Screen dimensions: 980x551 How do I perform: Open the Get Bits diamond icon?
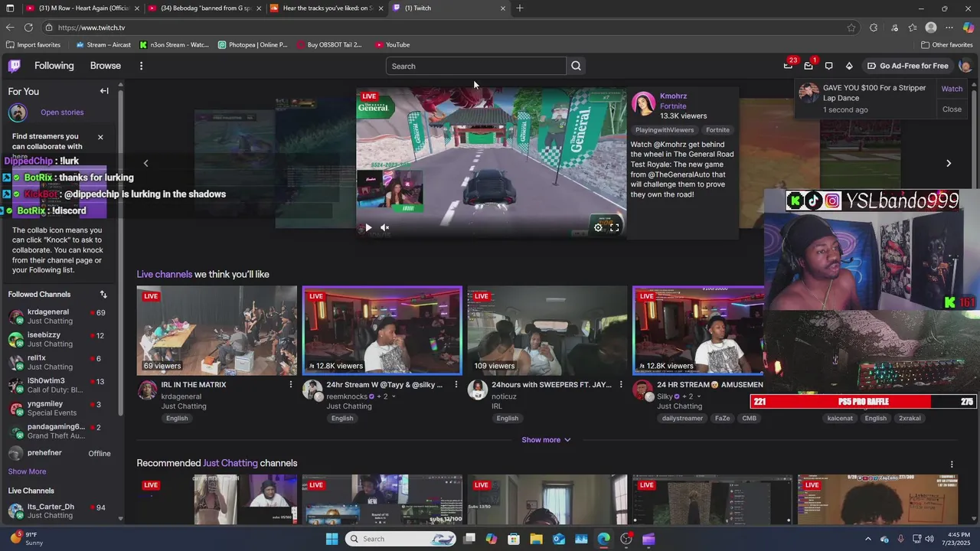pos(849,66)
